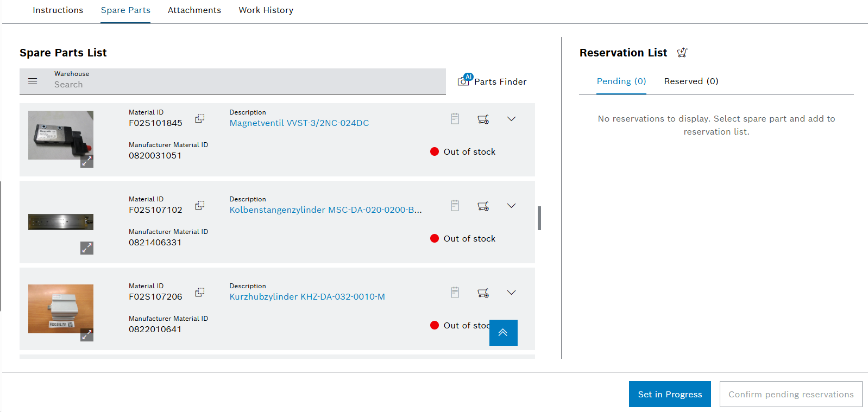This screenshot has width=868, height=412.
Task: Open notes icon for Kolbenstangenzylinder part
Action: pos(455,206)
